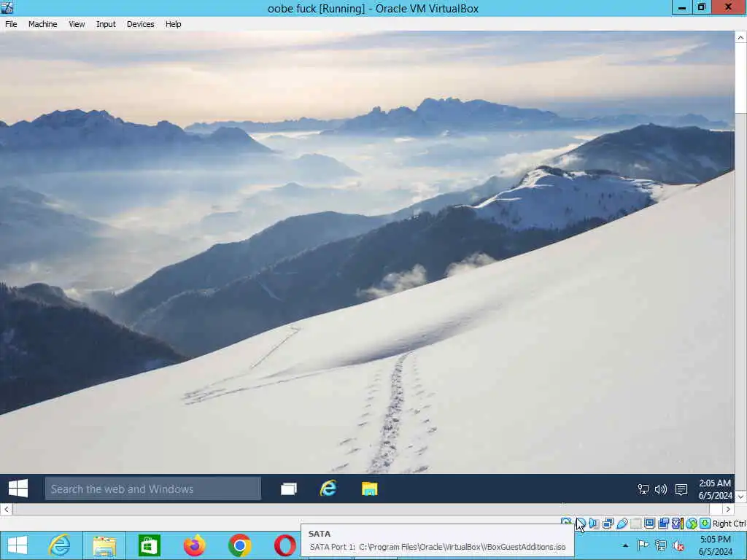
Task: Click the guest network tray icon
Action: (x=643, y=489)
